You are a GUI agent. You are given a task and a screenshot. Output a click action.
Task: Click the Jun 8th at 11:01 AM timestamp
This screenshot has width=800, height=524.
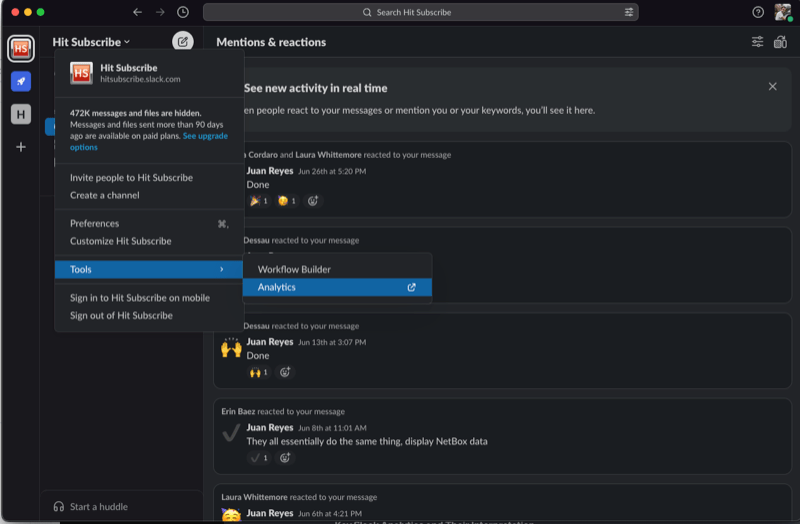pos(332,428)
